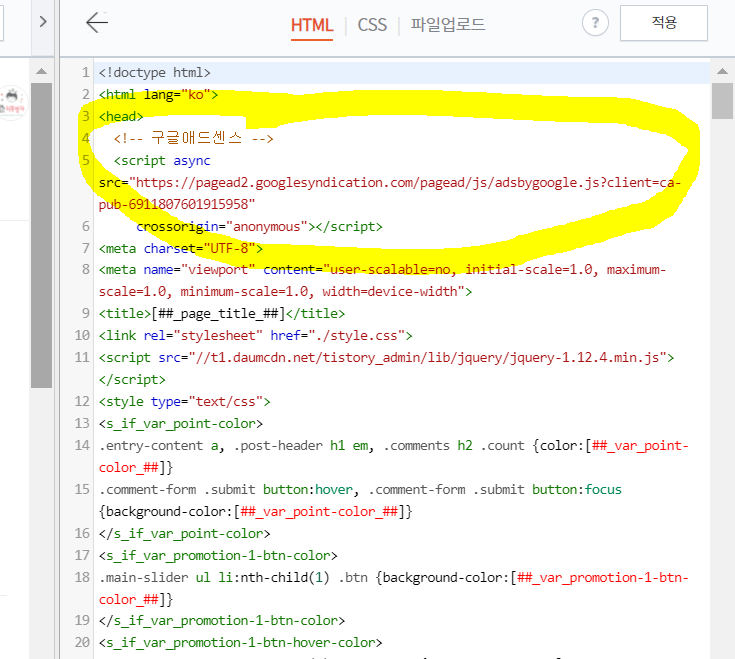Switch to the CSS tab
The height and width of the screenshot is (659, 735).
pyautogui.click(x=372, y=25)
